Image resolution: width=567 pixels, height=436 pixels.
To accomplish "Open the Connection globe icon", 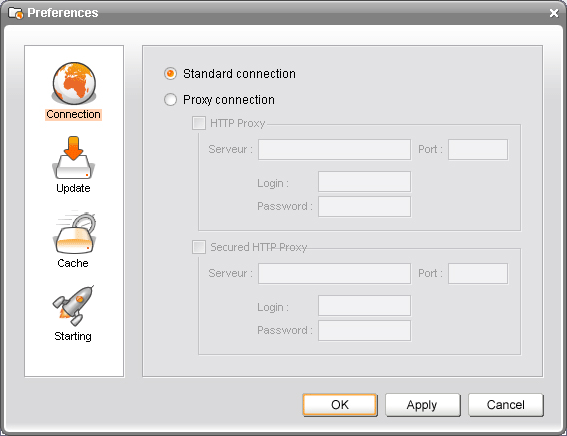I will (x=74, y=83).
